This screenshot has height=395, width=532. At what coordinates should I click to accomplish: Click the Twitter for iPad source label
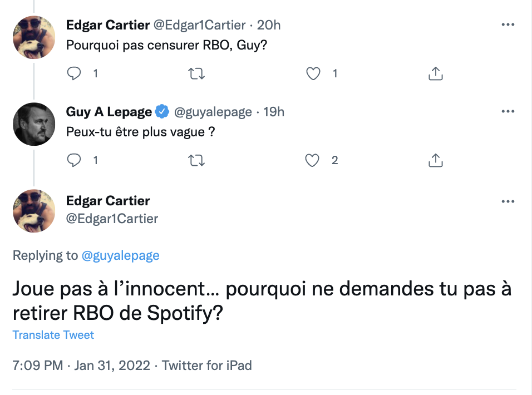pos(206,366)
